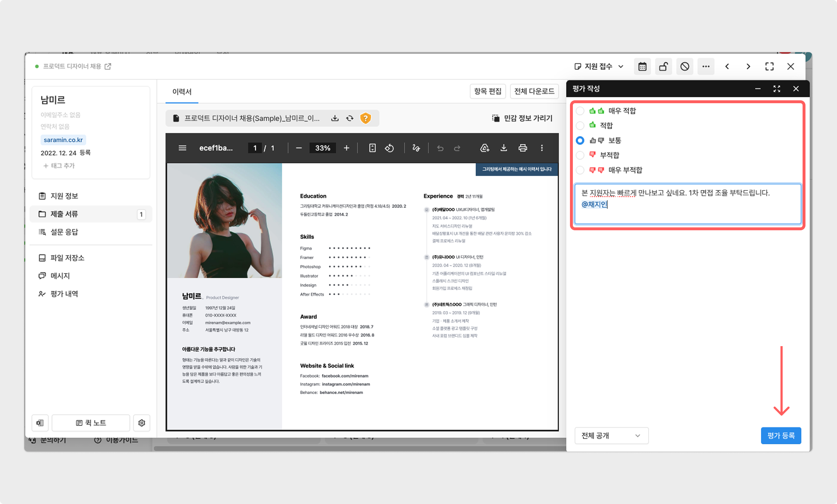The image size is (837, 504).
Task: Open the three-dot more options menu
Action: coord(706,67)
